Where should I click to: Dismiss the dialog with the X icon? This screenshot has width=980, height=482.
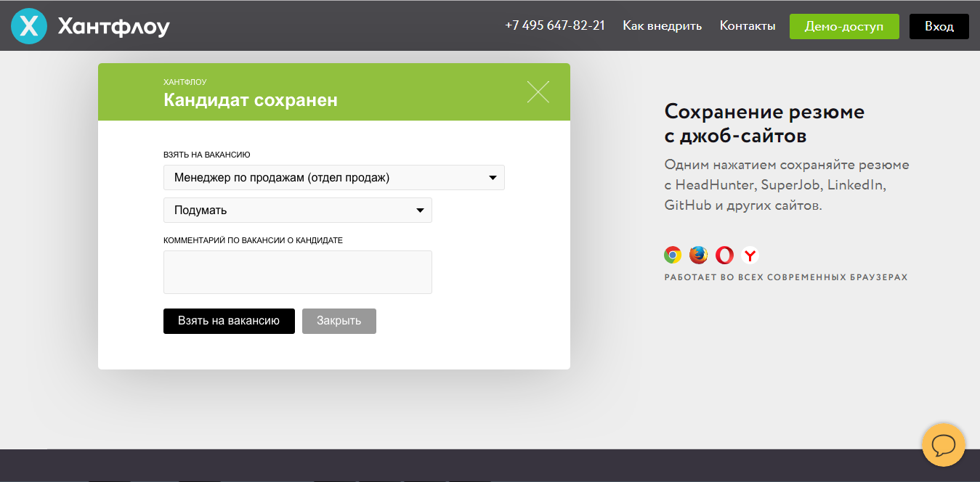538,91
